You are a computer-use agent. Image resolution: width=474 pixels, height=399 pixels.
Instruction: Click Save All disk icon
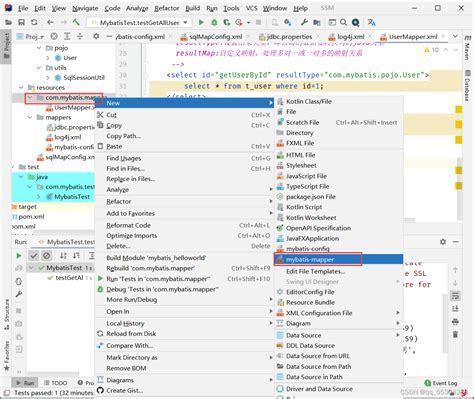[21, 22]
